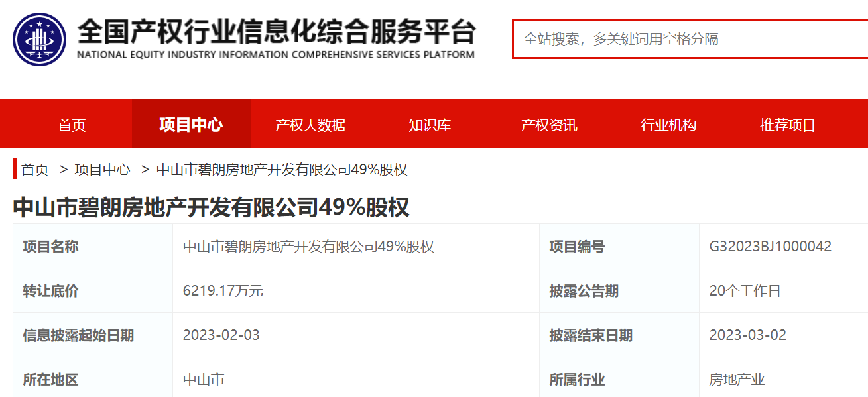This screenshot has width=868, height=397.
Task: Select the disclosure start date 2023-02-03
Action: tap(219, 335)
